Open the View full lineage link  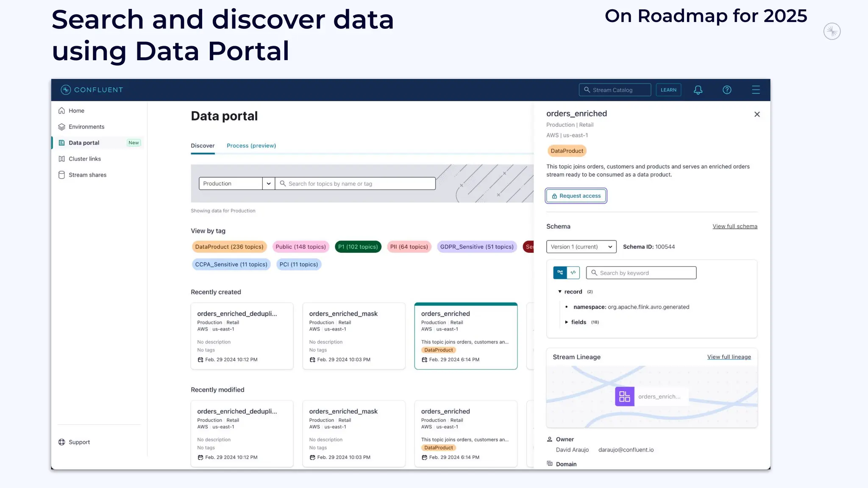point(729,357)
